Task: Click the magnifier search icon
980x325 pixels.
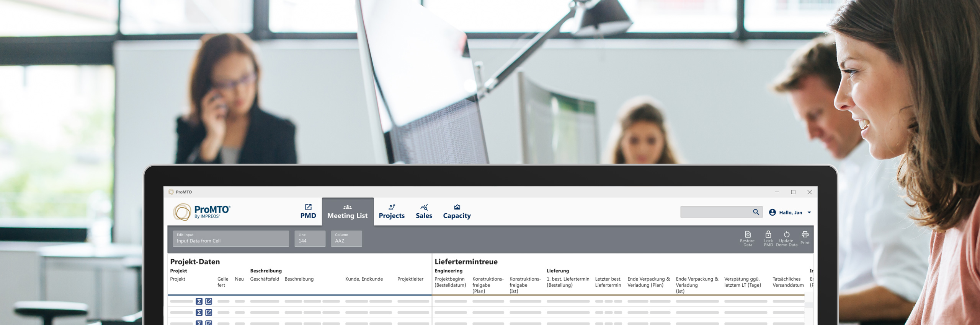Action: pos(756,212)
